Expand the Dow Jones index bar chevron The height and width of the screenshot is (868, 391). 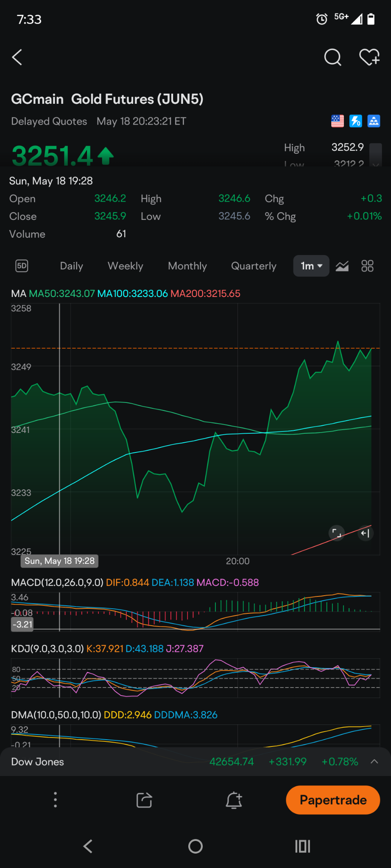tap(374, 761)
